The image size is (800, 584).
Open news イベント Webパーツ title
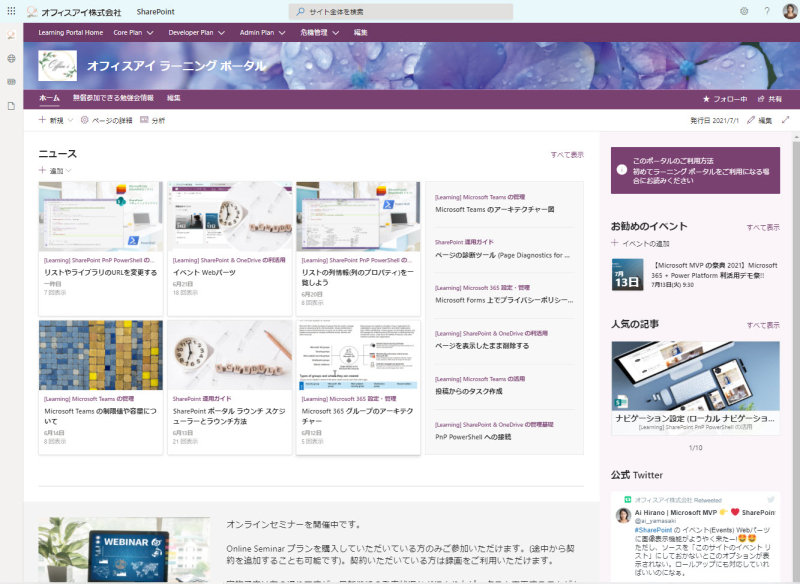(204, 272)
